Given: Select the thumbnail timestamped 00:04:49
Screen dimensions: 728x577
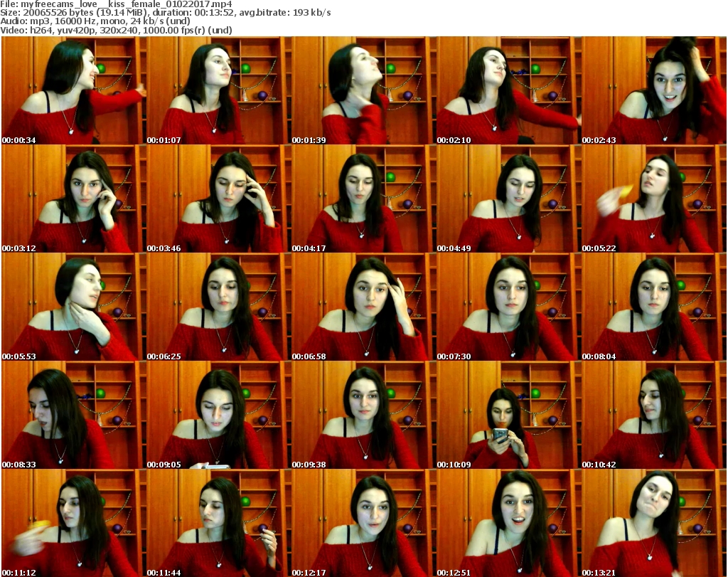Looking at the screenshot, I should (x=509, y=198).
